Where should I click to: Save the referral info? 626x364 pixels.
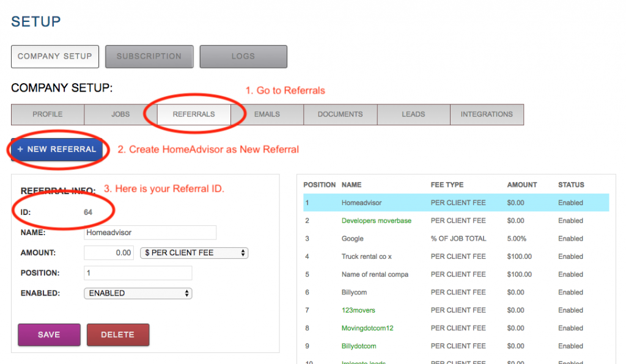click(x=49, y=335)
